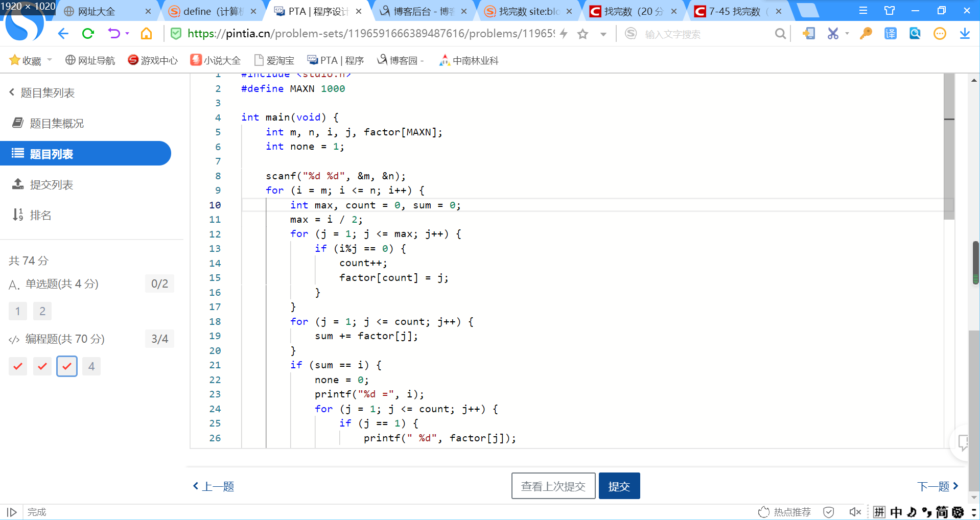The image size is (980, 520).
Task: Click the IME pinyin grid icon
Action: point(879,512)
